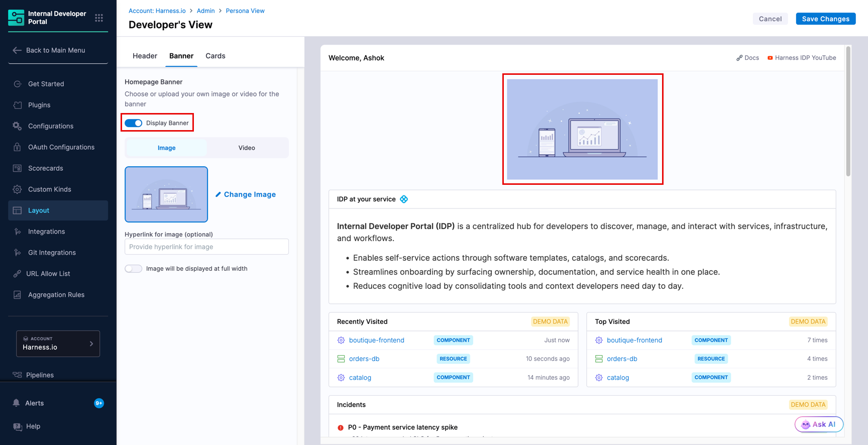Click the gear icon for boutique-frontend in Recently Visited
868x445 pixels.
tap(341, 340)
